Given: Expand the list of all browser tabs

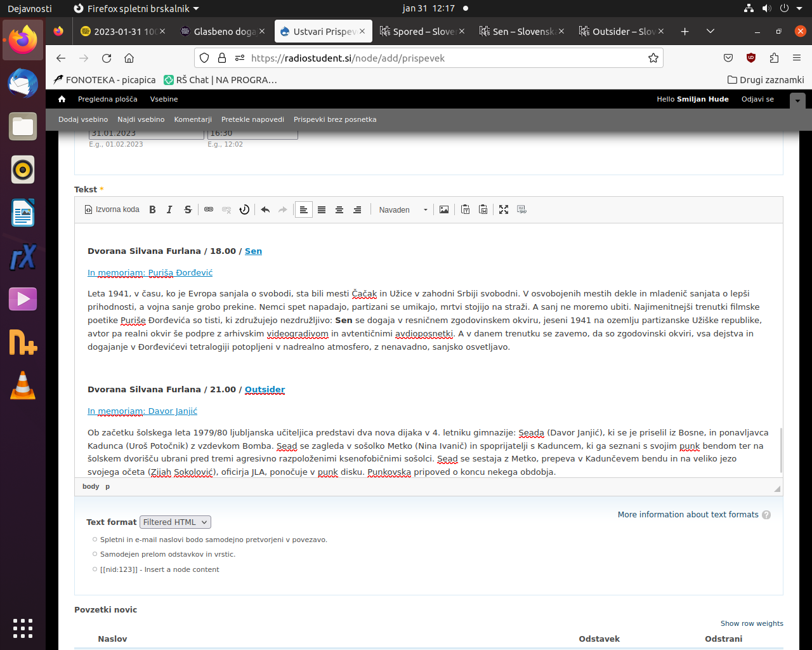Looking at the screenshot, I should tap(710, 31).
